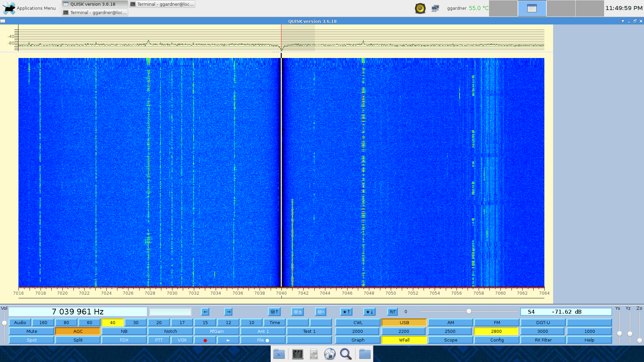Toggle the Notch filter button
The width and height of the screenshot is (644, 362).
tap(171, 331)
